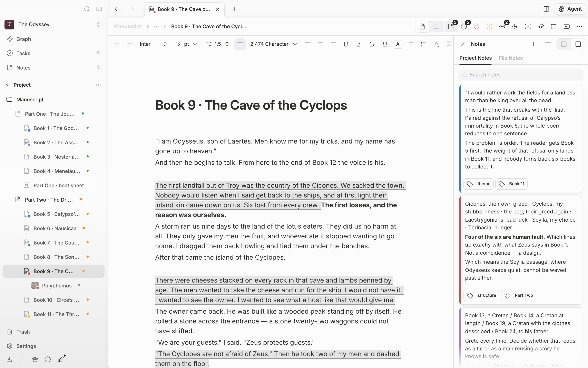Click the orange dashed circle status icon
This screenshot has width=588, height=368.
[x=489, y=27]
